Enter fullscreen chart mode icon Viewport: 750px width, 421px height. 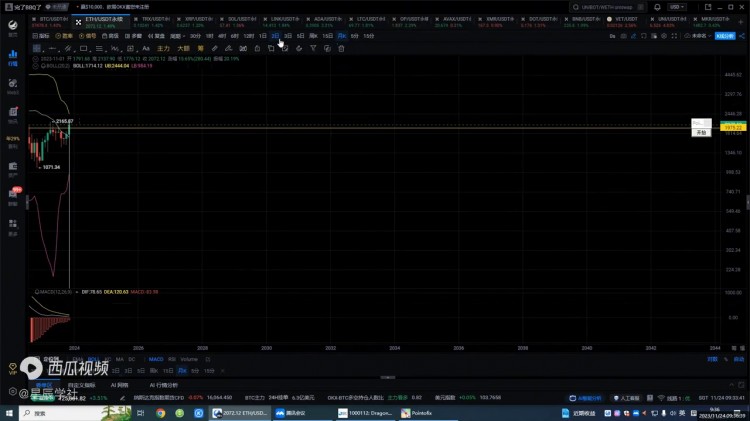click(674, 36)
